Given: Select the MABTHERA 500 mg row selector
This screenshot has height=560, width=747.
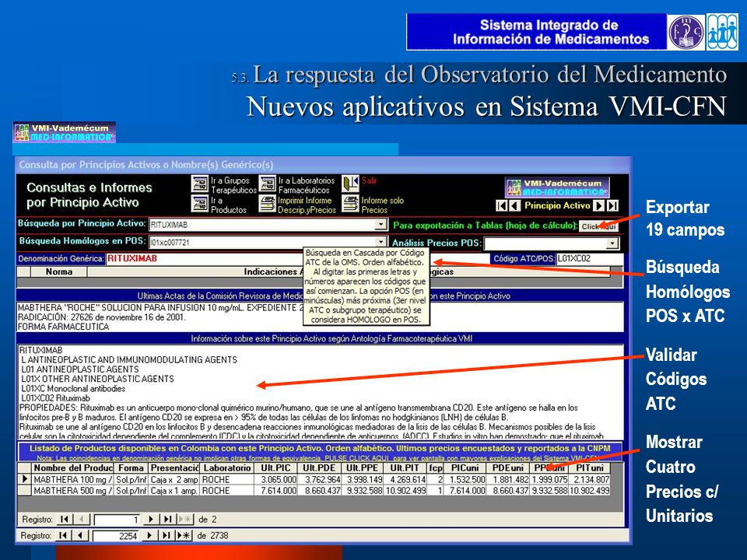Looking at the screenshot, I should (25, 491).
